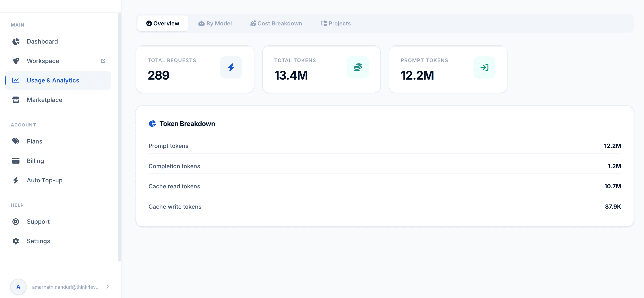
Task: Click the sidebar vertical scrollbar
Action: 120,137
